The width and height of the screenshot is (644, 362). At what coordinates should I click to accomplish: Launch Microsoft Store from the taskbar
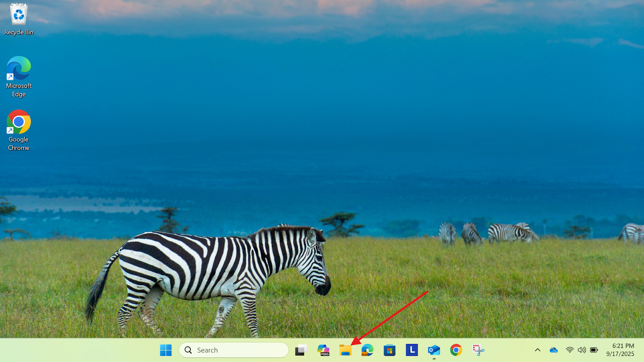click(x=389, y=350)
